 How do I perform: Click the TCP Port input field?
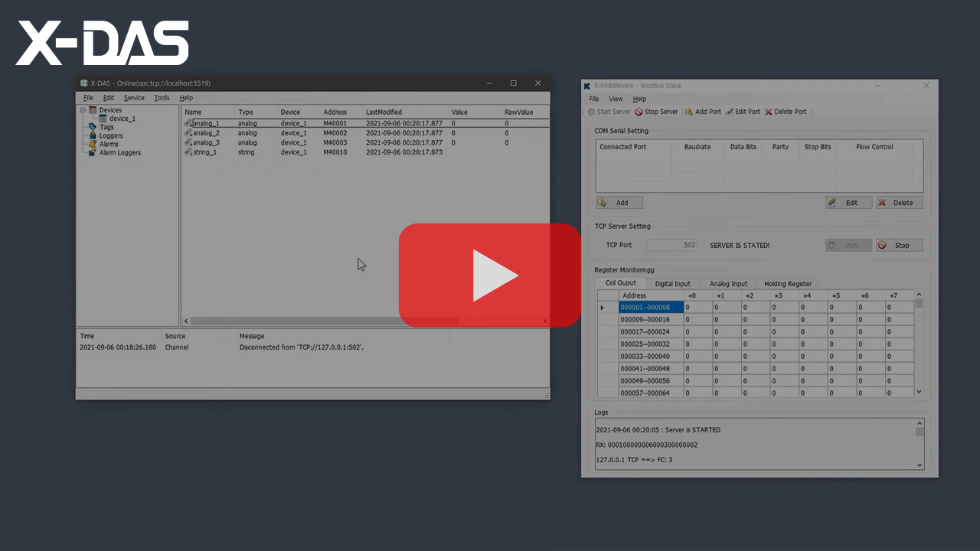[672, 245]
